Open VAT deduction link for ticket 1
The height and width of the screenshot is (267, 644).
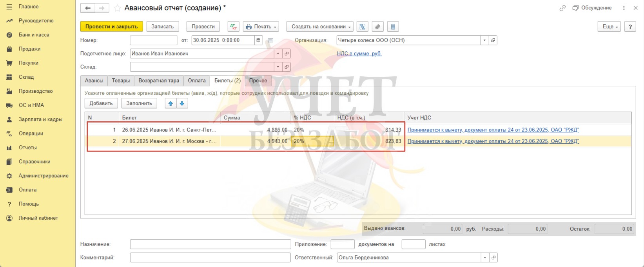493,130
